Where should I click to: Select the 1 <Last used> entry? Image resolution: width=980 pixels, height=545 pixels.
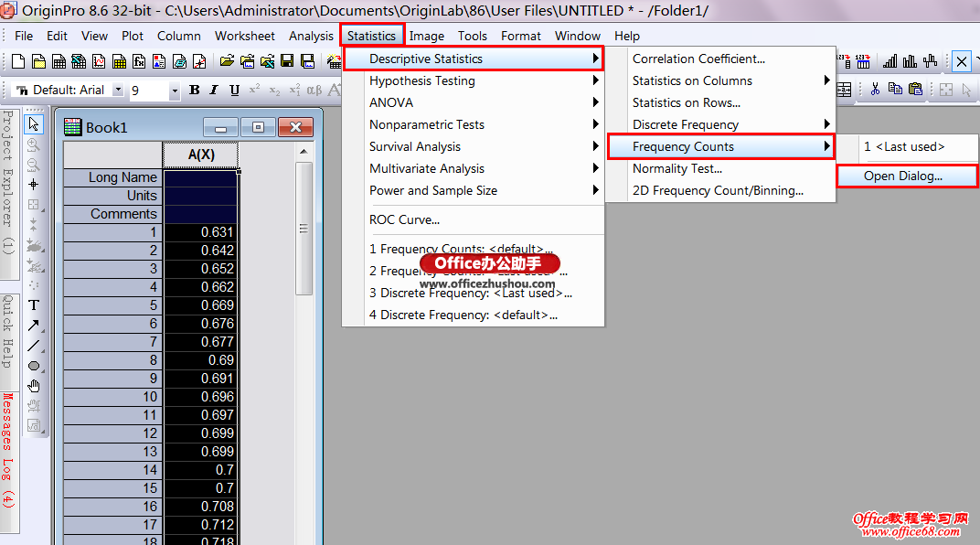[907, 146]
